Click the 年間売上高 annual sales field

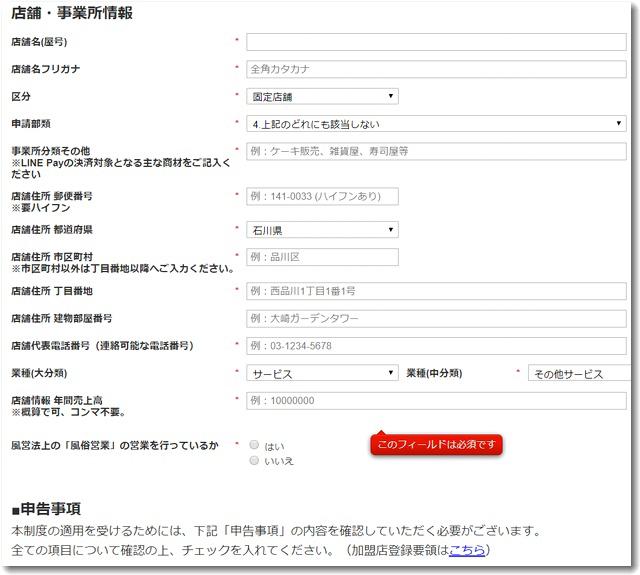tap(436, 400)
